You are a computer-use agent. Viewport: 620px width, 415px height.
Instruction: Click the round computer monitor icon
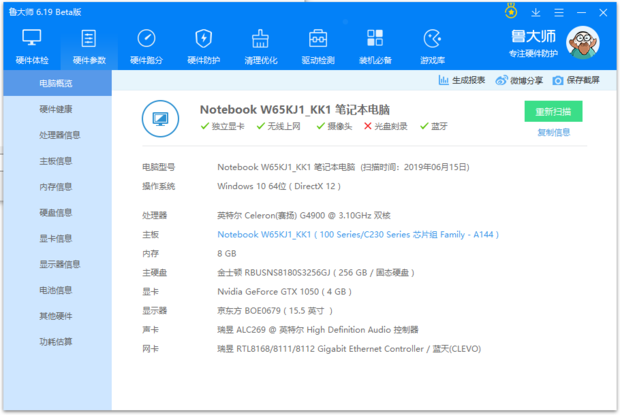tap(160, 119)
